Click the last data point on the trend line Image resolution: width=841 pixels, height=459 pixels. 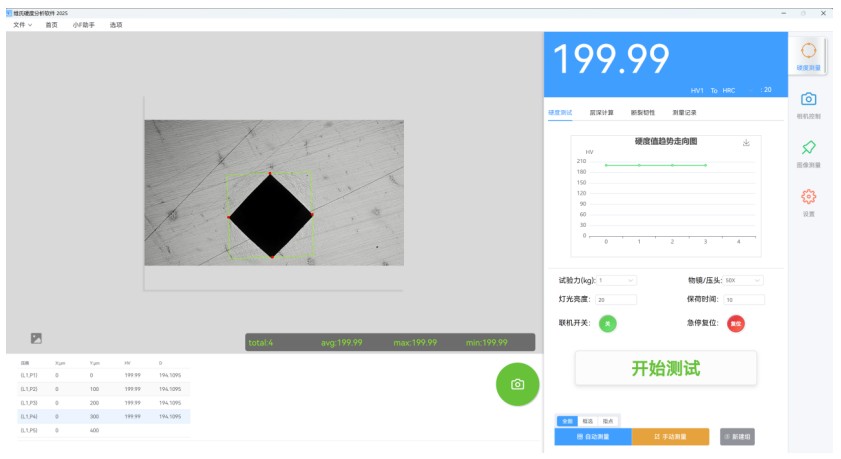(x=705, y=165)
